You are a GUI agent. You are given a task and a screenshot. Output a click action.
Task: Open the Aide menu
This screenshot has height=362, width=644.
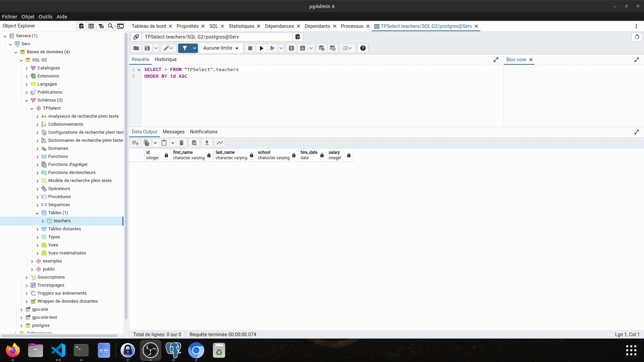pos(62,17)
